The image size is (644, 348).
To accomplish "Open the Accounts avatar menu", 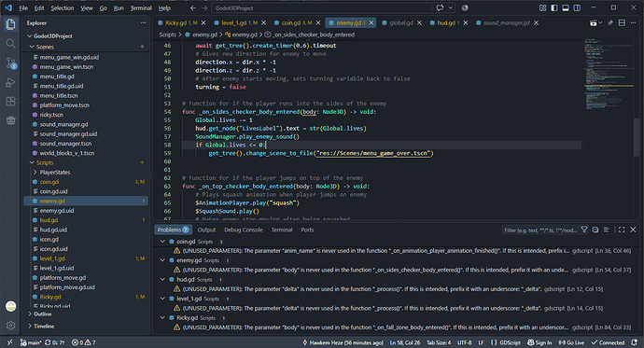I will pos(10,306).
